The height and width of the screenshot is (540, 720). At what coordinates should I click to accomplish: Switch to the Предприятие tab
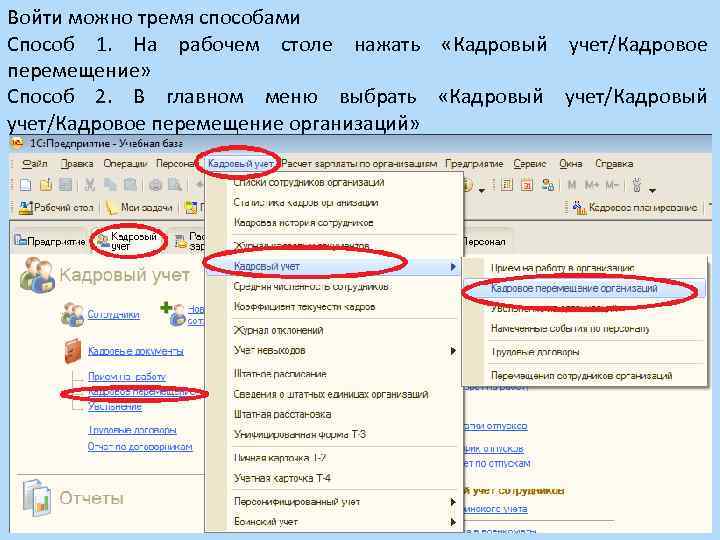coord(50,241)
